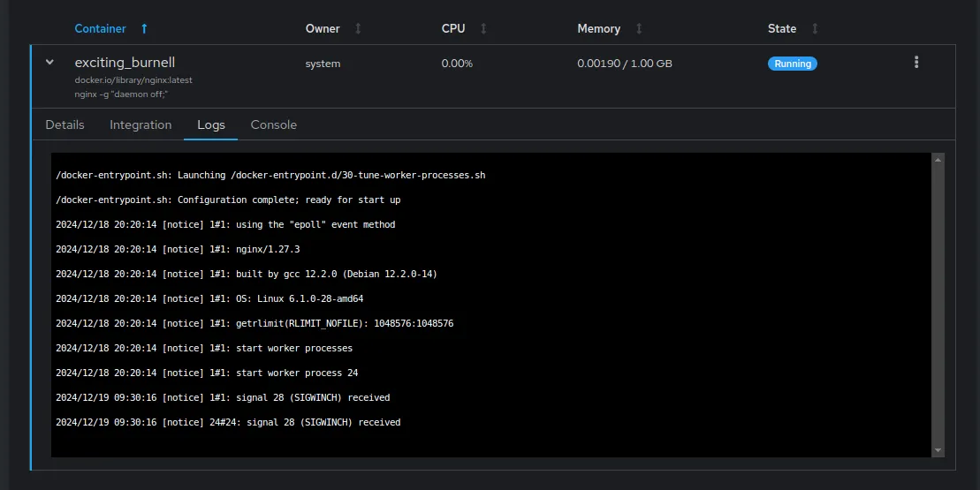Viewport: 980px width, 490px height.
Task: Click the sort arrows icon beside Owner
Action: point(358,29)
